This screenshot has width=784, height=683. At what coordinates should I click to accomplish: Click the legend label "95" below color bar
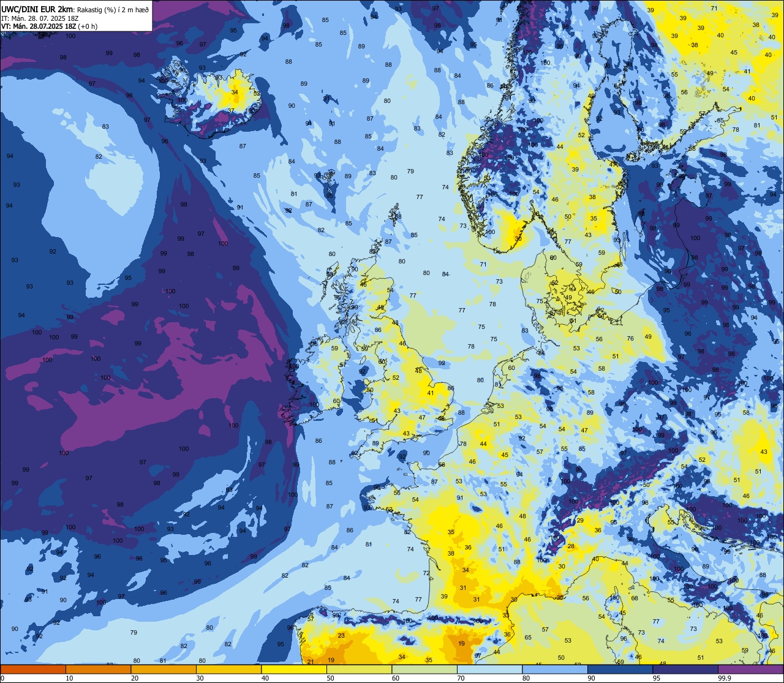click(x=657, y=678)
